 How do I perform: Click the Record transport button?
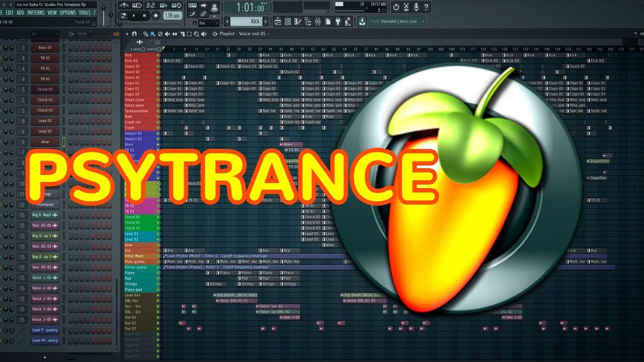[155, 16]
